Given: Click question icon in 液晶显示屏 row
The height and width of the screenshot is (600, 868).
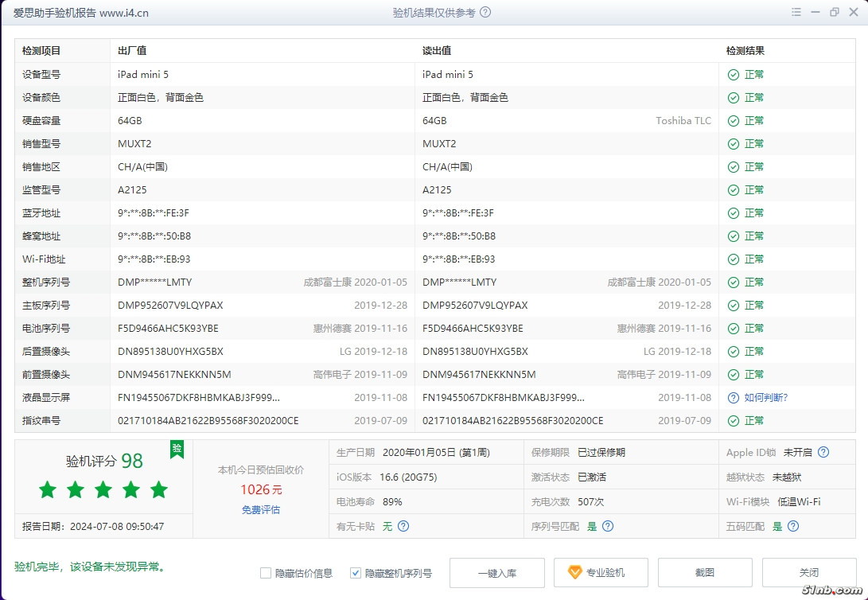Looking at the screenshot, I should [x=734, y=397].
